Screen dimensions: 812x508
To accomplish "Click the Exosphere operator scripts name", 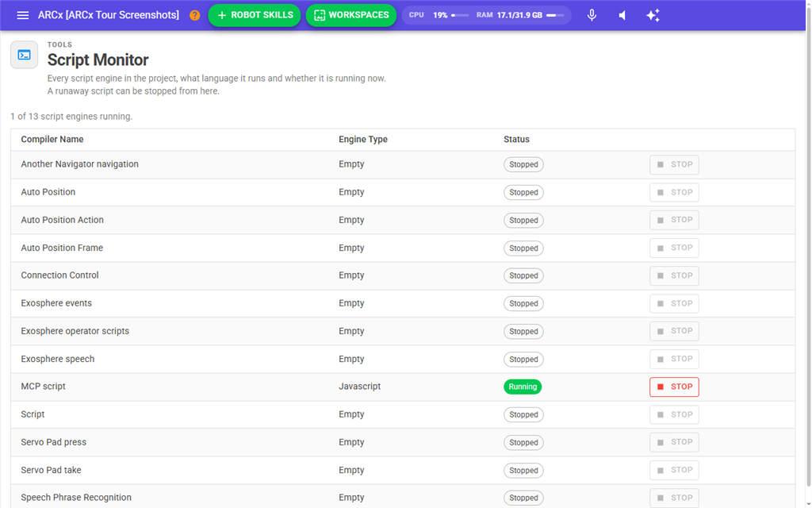I will click(x=75, y=331).
